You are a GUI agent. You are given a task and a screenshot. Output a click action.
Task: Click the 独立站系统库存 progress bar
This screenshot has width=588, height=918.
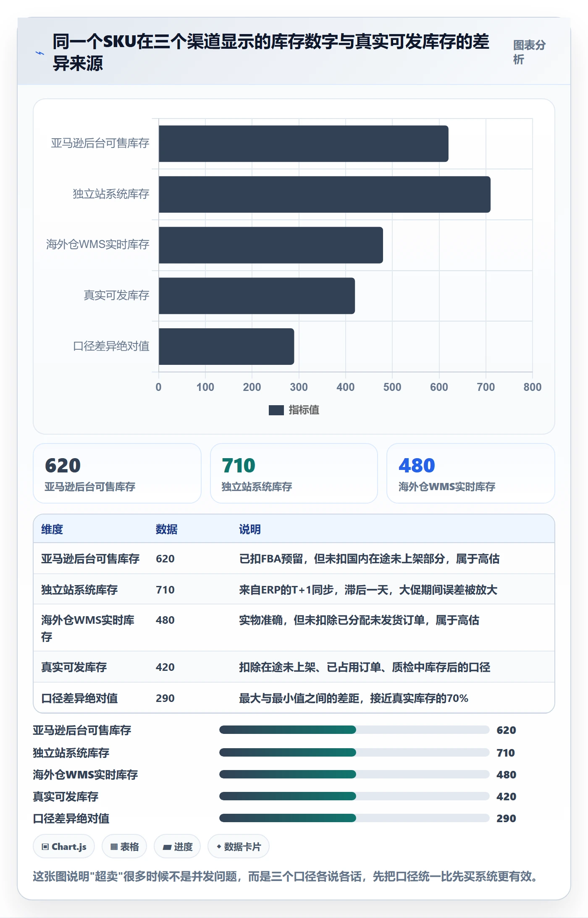pyautogui.click(x=354, y=752)
